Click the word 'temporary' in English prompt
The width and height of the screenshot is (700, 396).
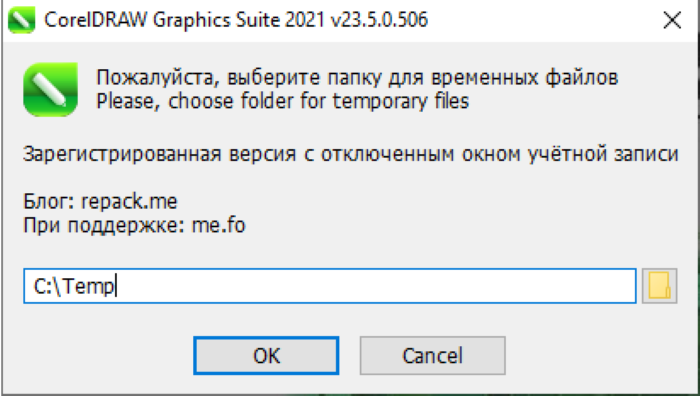380,101
